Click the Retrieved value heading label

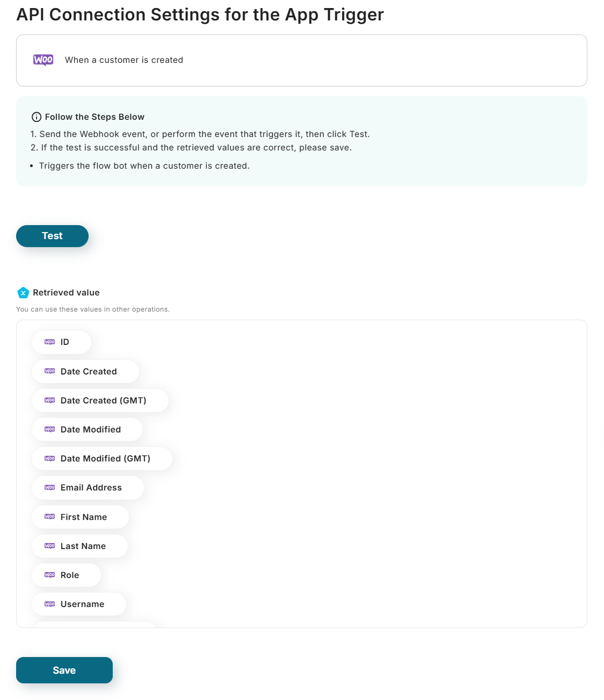click(x=66, y=293)
